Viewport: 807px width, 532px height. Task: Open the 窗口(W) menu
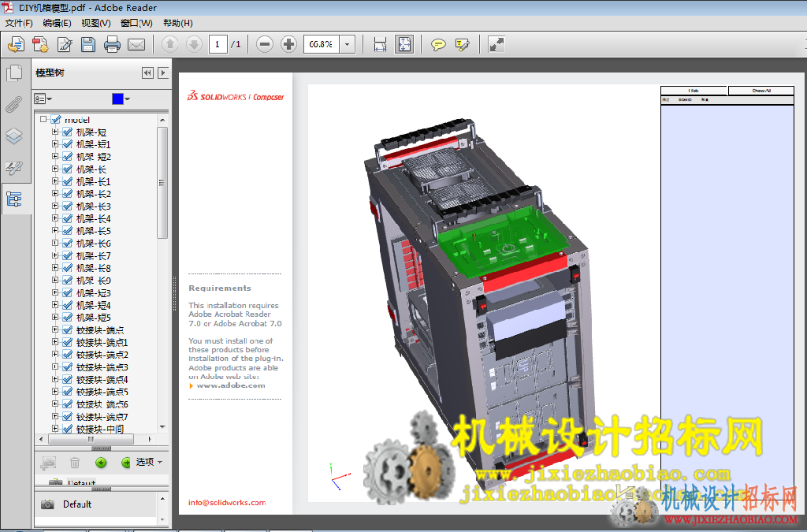(x=136, y=23)
